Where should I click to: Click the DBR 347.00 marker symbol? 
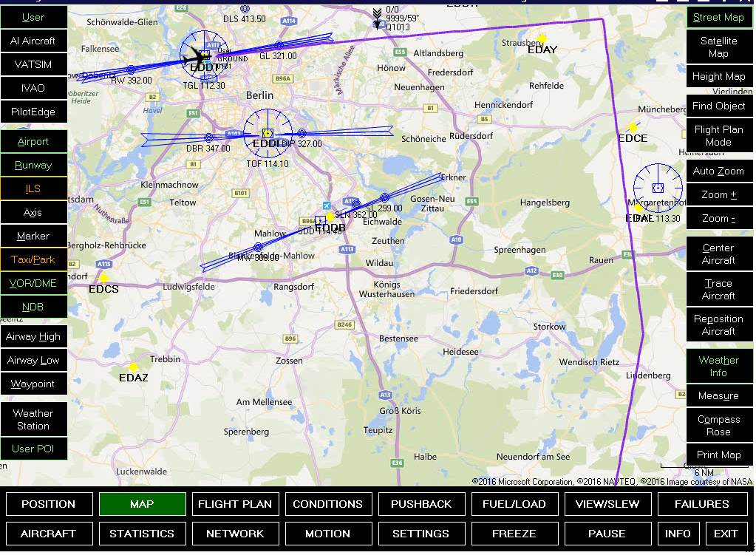coord(208,138)
